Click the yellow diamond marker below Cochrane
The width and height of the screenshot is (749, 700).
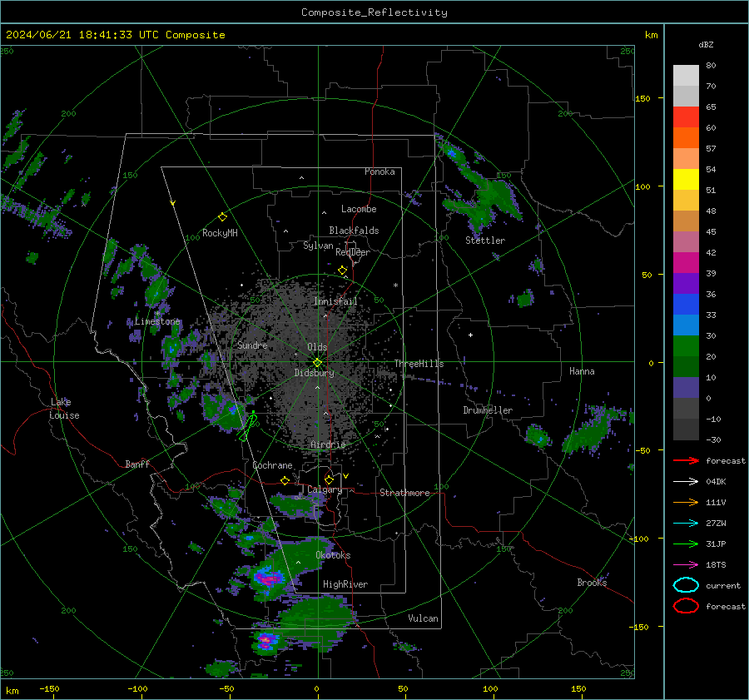click(285, 480)
